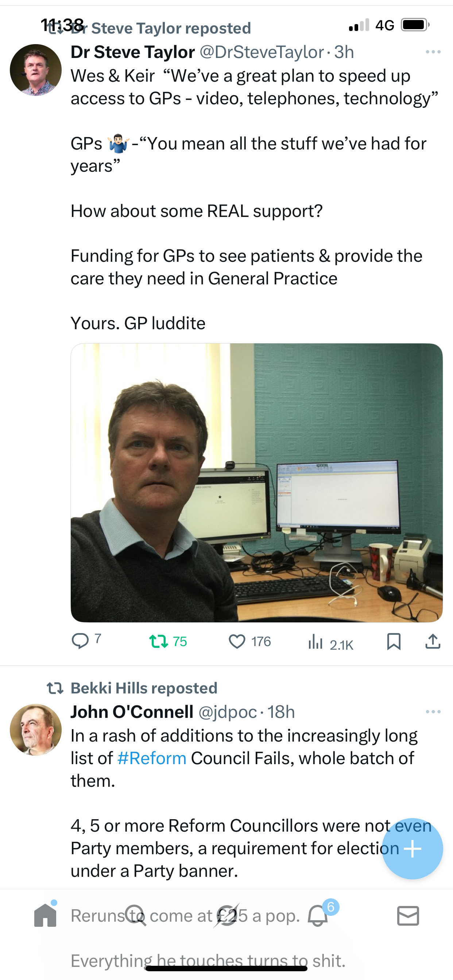Enlarge the photo of man at desk

tap(256, 483)
